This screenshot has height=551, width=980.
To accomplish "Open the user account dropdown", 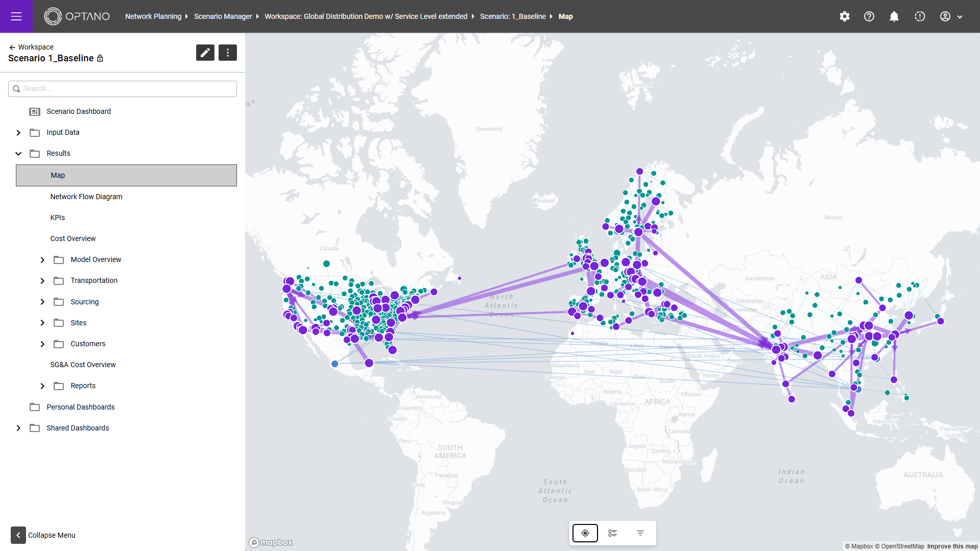I will 951,16.
